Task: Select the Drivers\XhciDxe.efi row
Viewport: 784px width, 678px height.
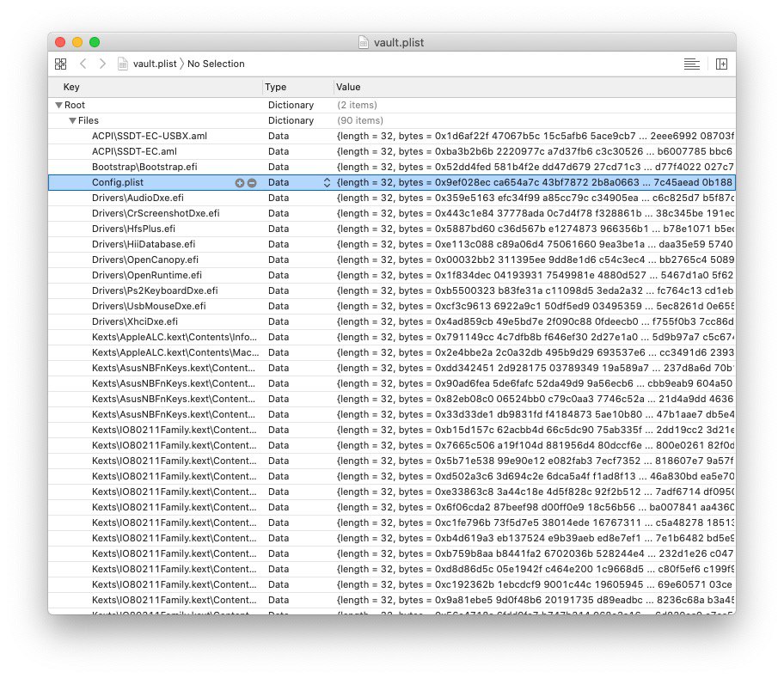Action: point(391,321)
